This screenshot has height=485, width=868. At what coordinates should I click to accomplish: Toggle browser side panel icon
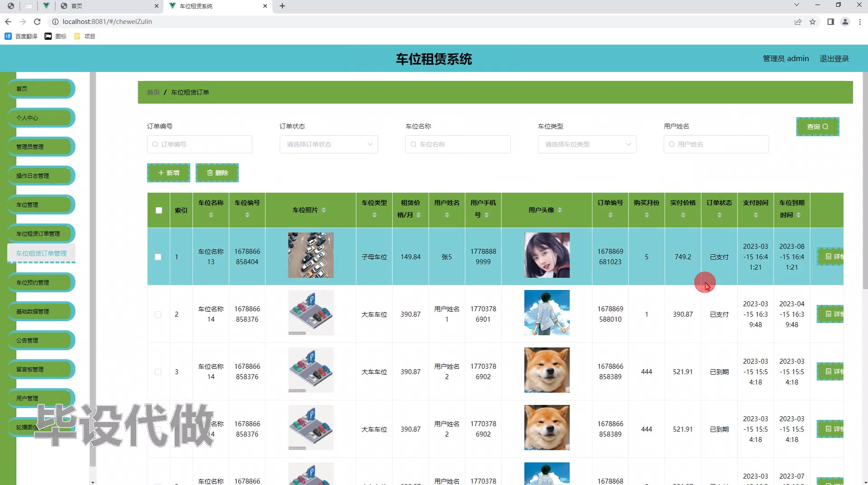click(830, 22)
